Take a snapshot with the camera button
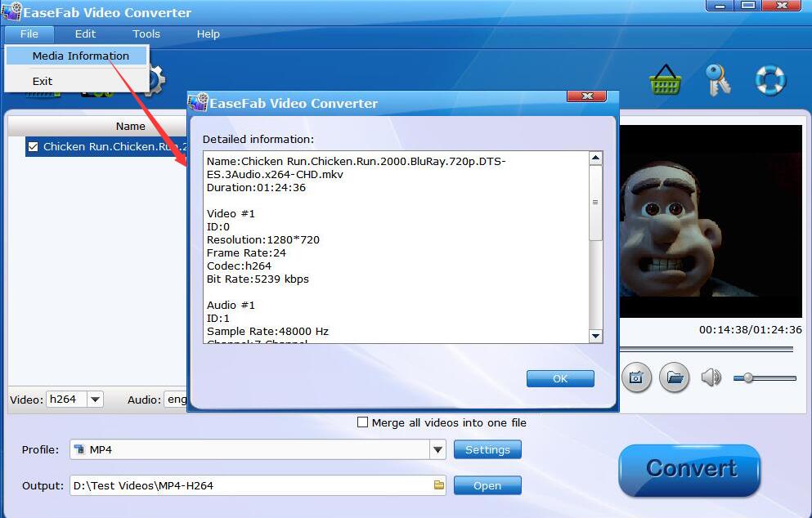The width and height of the screenshot is (812, 518). point(636,377)
